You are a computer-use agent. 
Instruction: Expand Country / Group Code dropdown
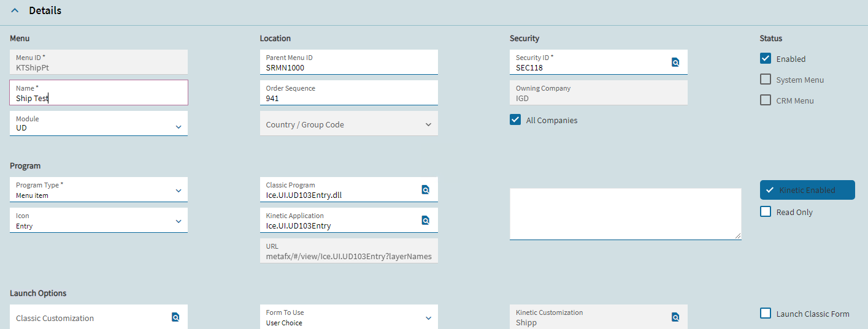348,123
